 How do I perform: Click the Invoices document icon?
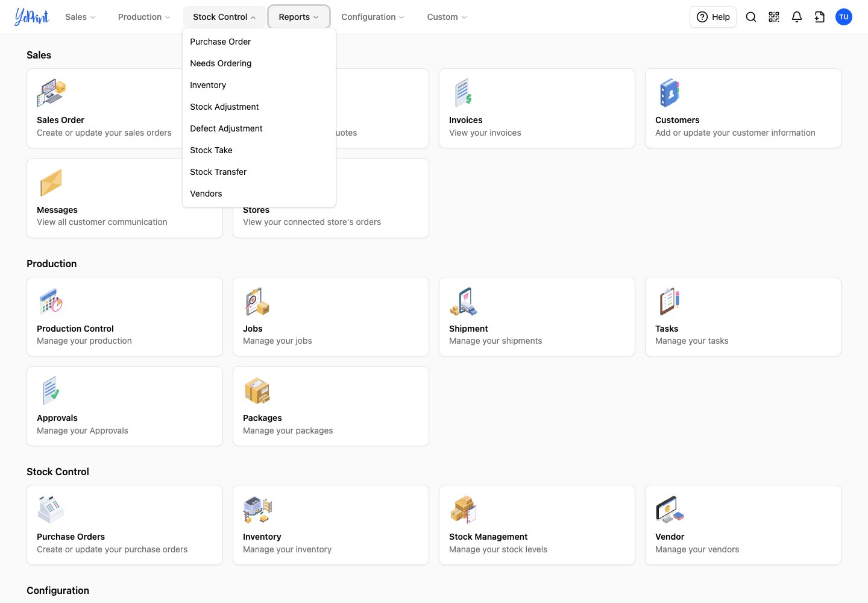click(464, 93)
